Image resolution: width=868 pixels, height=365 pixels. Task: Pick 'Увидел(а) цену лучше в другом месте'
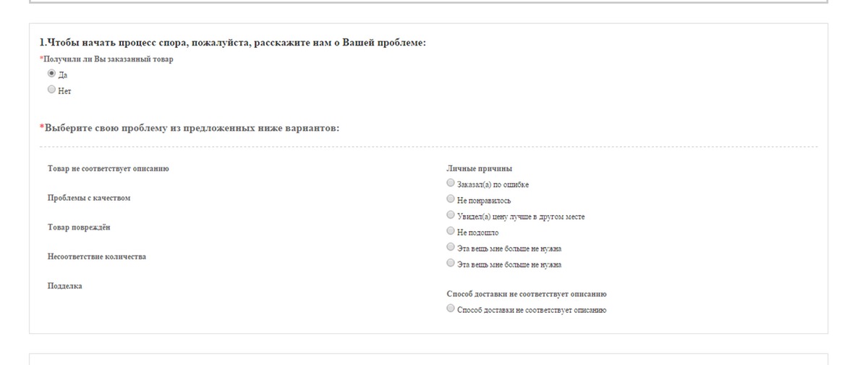[x=451, y=215]
